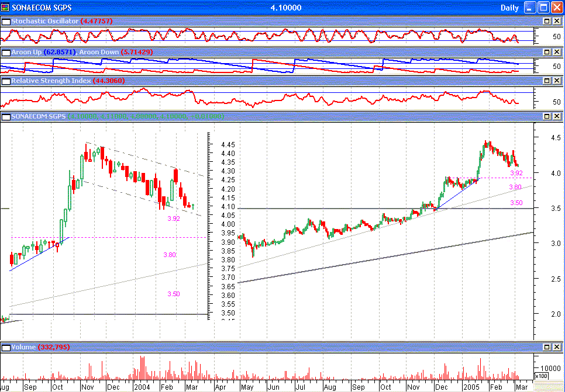Maximize the Volume panel
Image resolution: width=565 pixels, height=392 pixels.
547,347
